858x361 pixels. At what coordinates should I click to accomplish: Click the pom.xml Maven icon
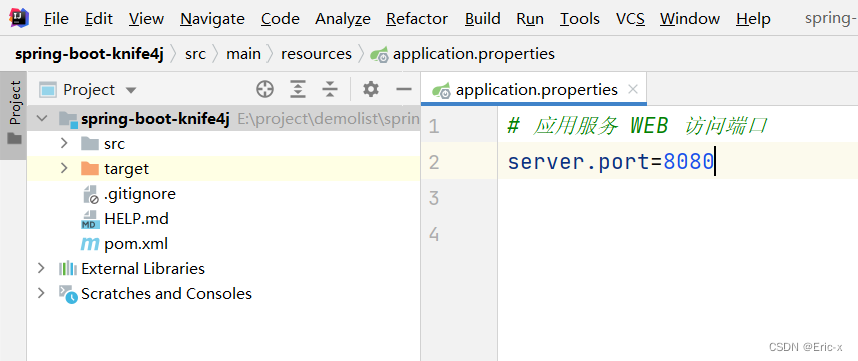(90, 244)
